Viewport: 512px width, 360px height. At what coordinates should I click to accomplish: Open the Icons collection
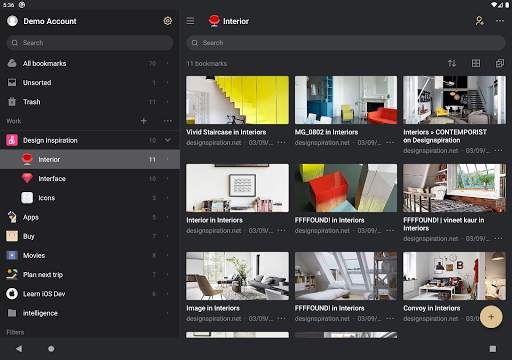(x=90, y=198)
